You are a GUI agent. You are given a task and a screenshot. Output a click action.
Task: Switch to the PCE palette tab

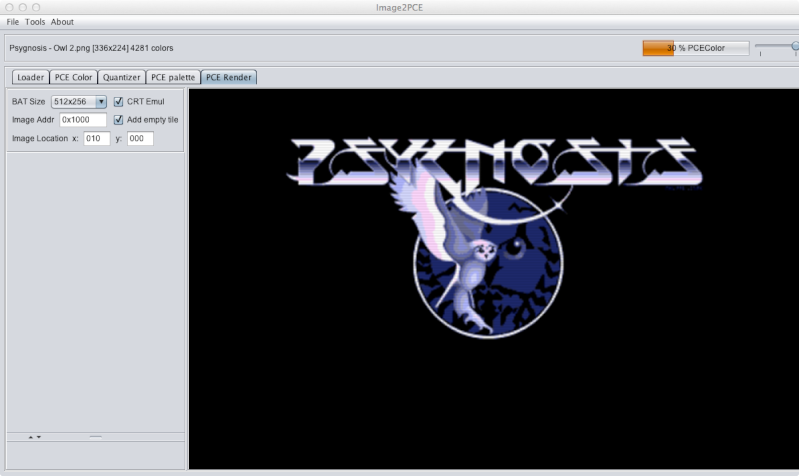click(173, 77)
